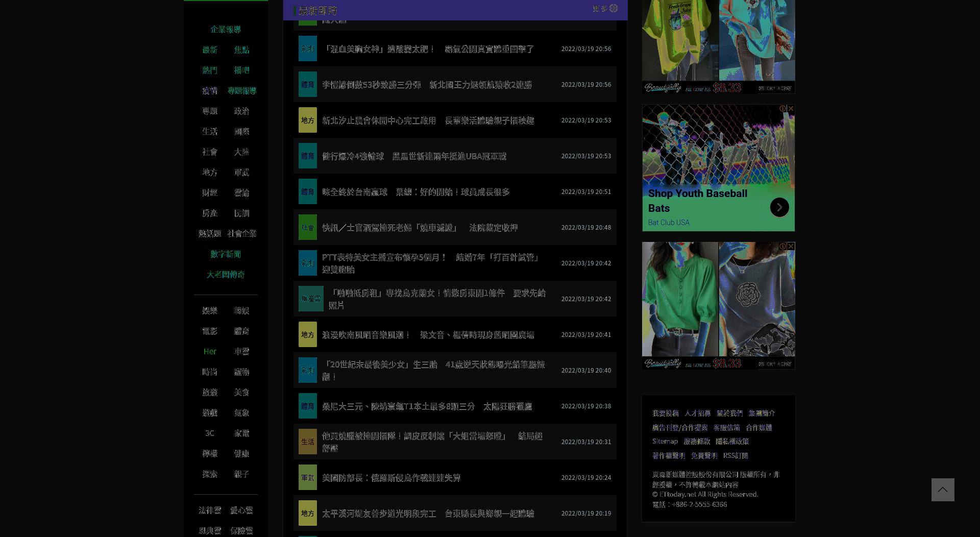This screenshot has height=537, width=980.
Task: Click the ad info icon on green blouse ad
Action: [x=783, y=247]
